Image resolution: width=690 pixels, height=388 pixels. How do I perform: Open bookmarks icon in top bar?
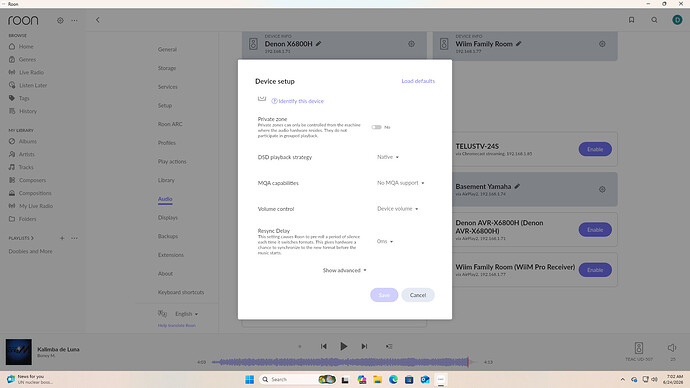(631, 20)
